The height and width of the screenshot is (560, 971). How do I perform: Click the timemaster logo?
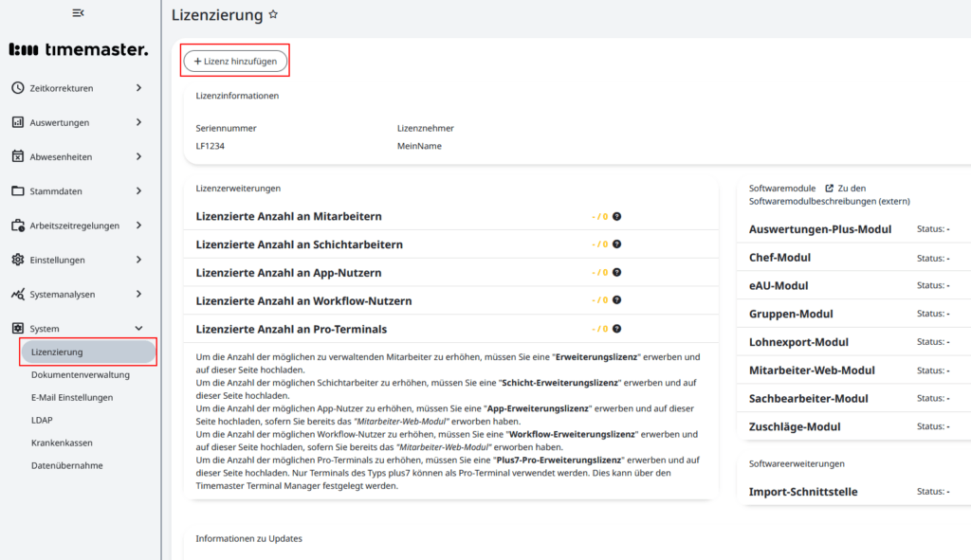(79, 48)
